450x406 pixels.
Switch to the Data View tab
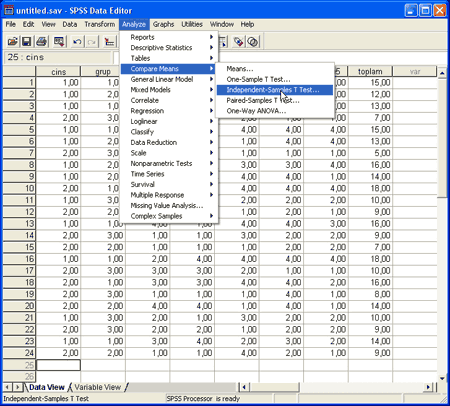tap(46, 387)
